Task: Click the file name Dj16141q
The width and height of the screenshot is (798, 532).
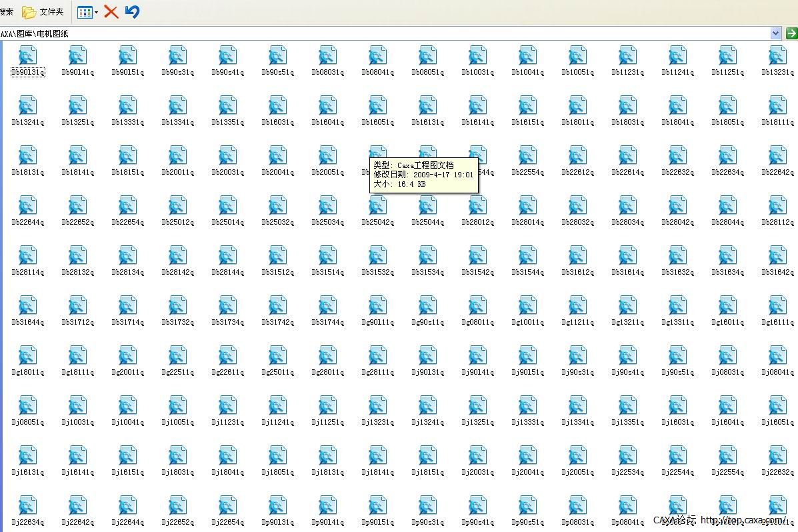Action: (x=78, y=472)
